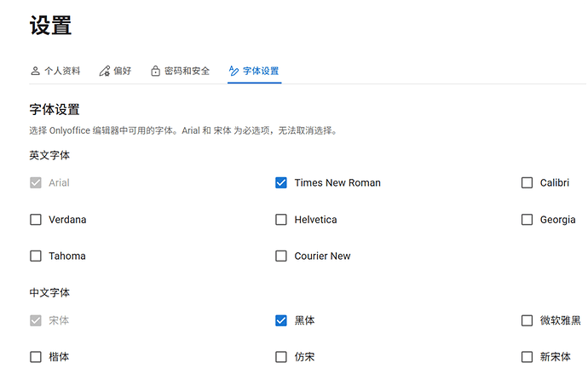
Task: Tick the Helvetica checkbox
Action: (x=281, y=220)
